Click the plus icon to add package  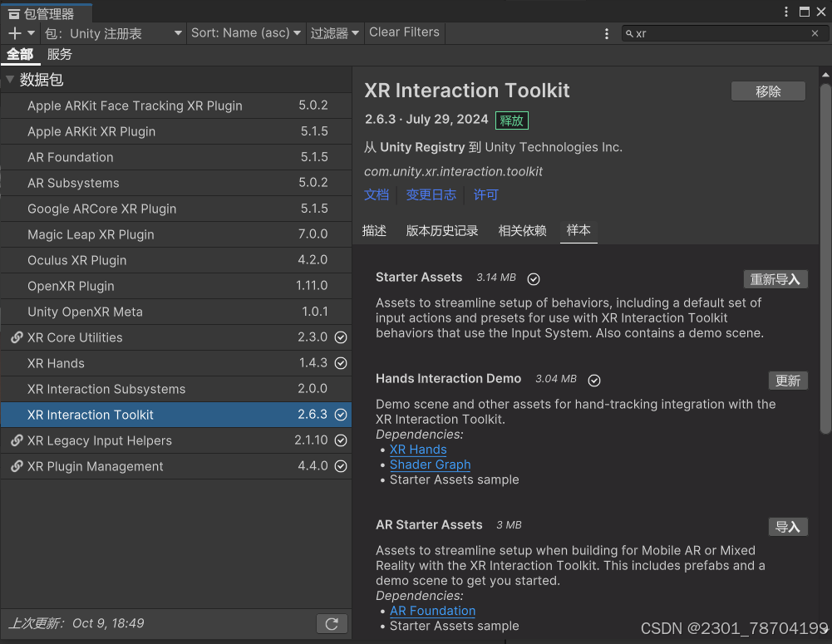point(14,33)
